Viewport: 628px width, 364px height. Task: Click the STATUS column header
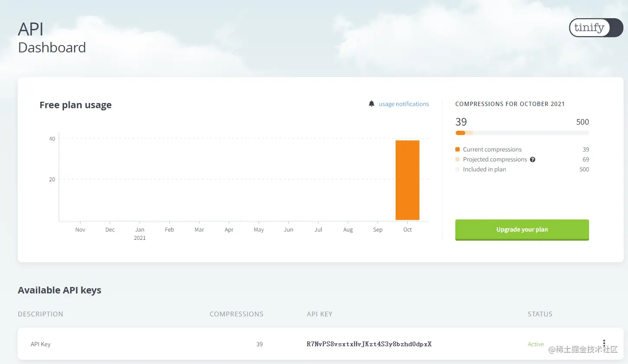540,314
